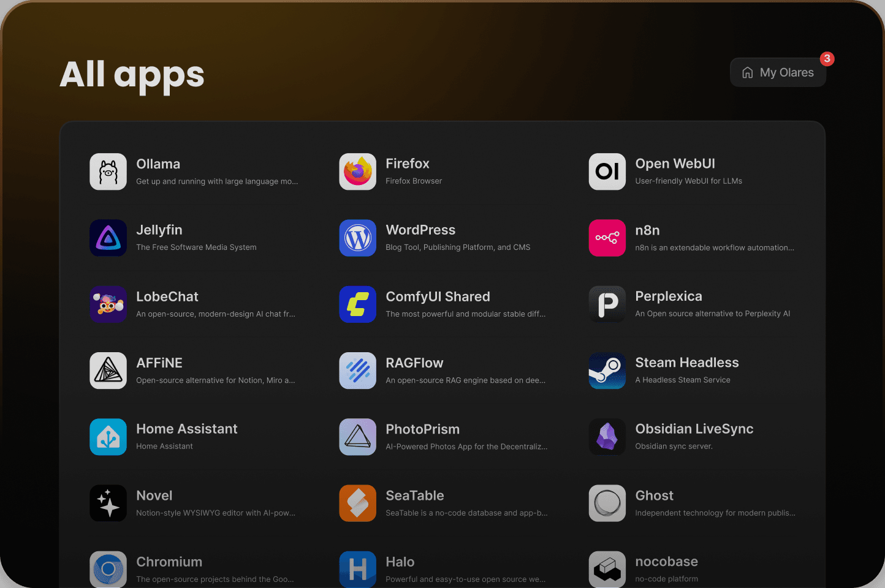This screenshot has width=885, height=588.
Task: Open the WordPress logo icon
Action: pos(357,238)
